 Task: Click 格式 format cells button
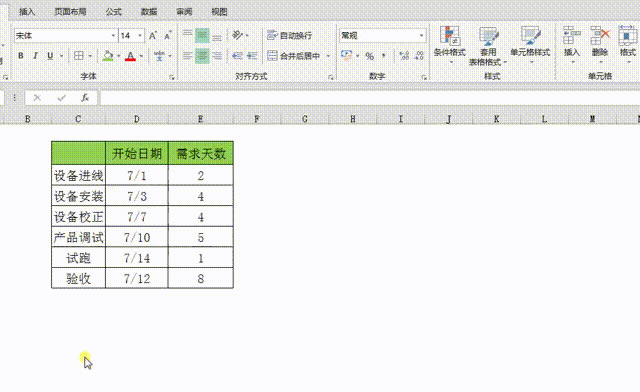point(628,45)
